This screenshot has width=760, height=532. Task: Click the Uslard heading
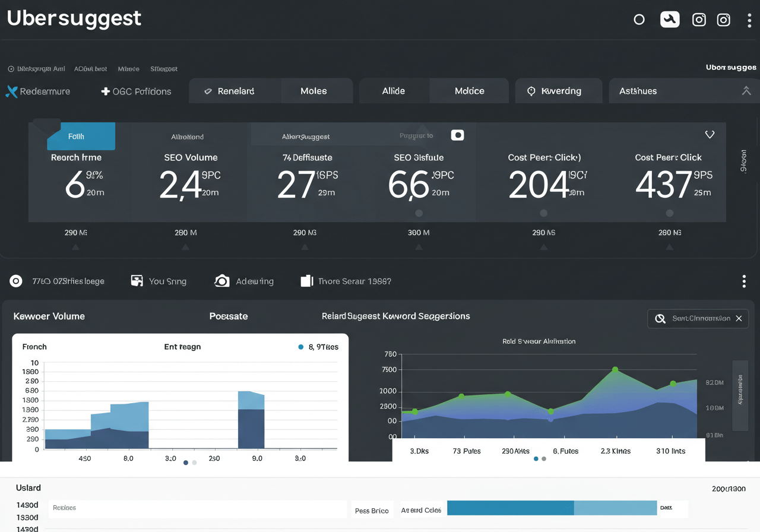pyautogui.click(x=28, y=488)
